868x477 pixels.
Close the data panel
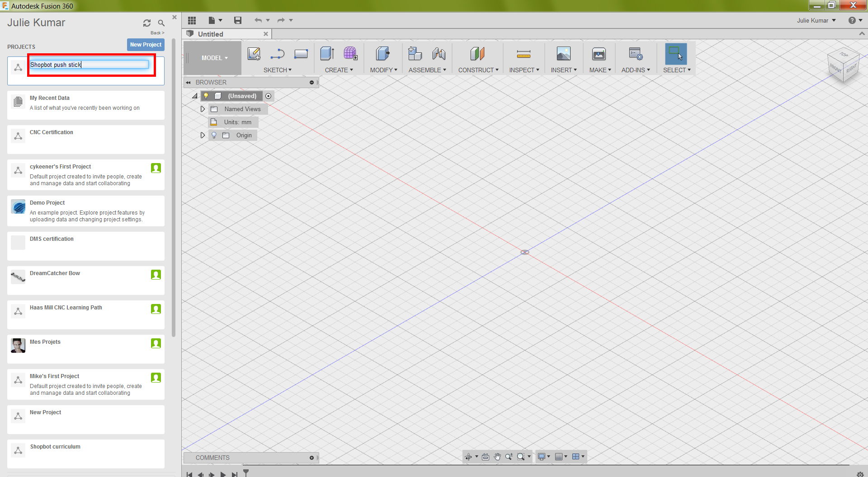click(x=175, y=17)
